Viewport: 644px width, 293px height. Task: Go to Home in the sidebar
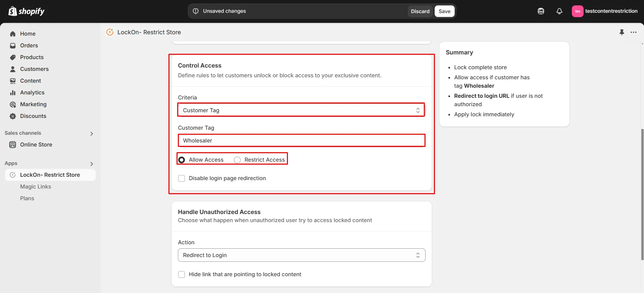28,34
